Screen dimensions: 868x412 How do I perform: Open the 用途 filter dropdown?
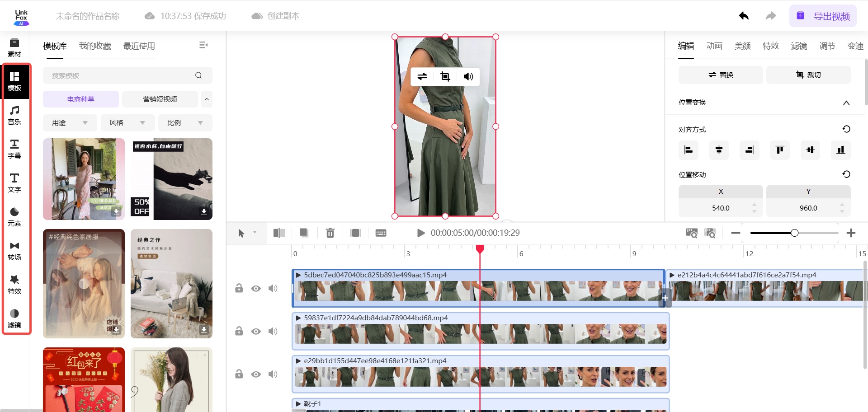(70, 123)
